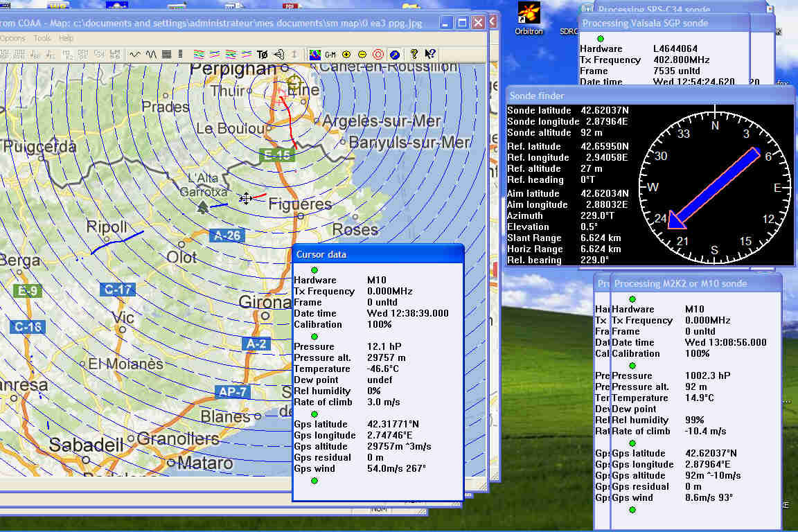Click the wide horizontal lines list icon
The image size is (798, 532).
(166, 54)
